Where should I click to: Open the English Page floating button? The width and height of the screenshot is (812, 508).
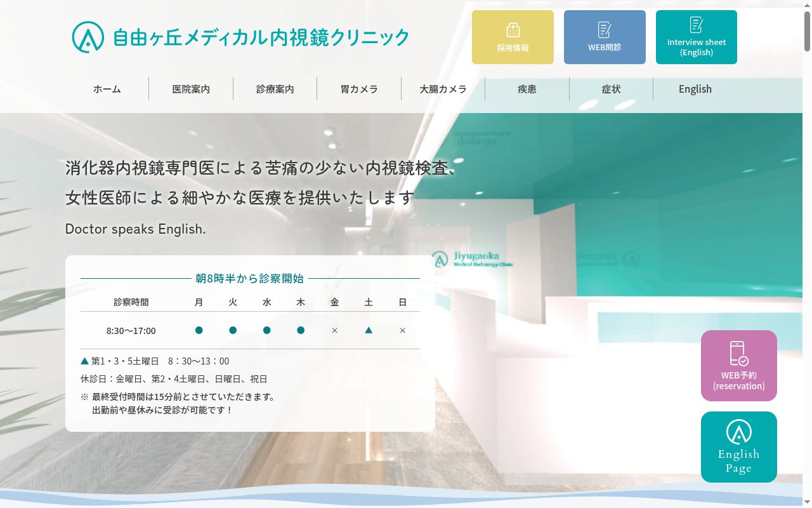[x=739, y=447]
